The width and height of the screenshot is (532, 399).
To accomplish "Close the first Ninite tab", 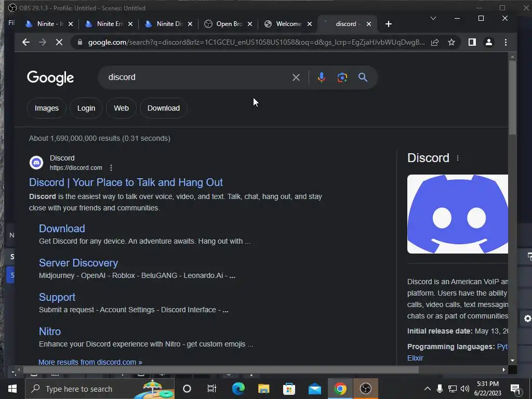I will [x=71, y=24].
